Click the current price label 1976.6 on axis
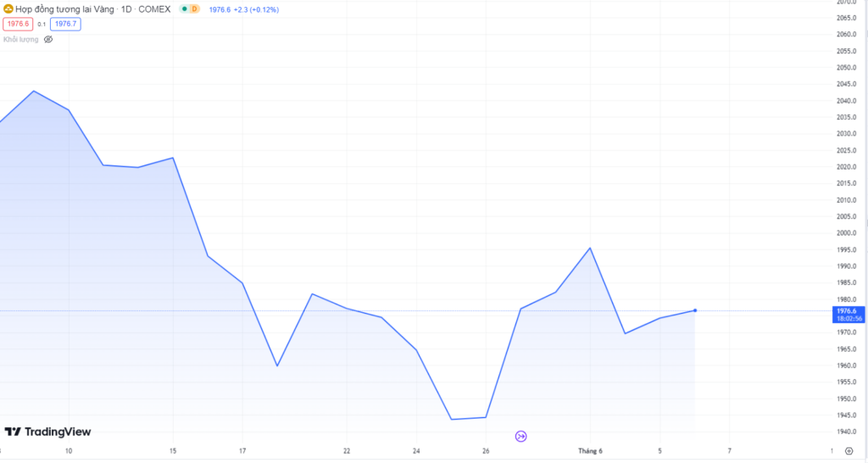Image resolution: width=868 pixels, height=463 pixels. coord(846,311)
